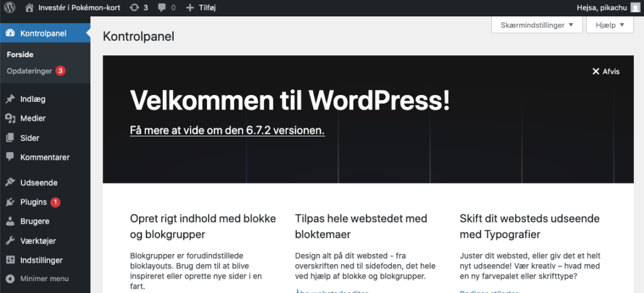The width and height of the screenshot is (644, 293).
Task: Click the Indstillinger sliders icon
Action: (10, 260)
